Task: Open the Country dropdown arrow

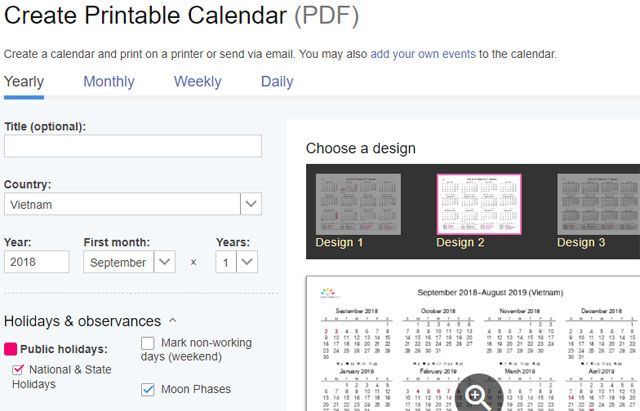Action: [251, 204]
